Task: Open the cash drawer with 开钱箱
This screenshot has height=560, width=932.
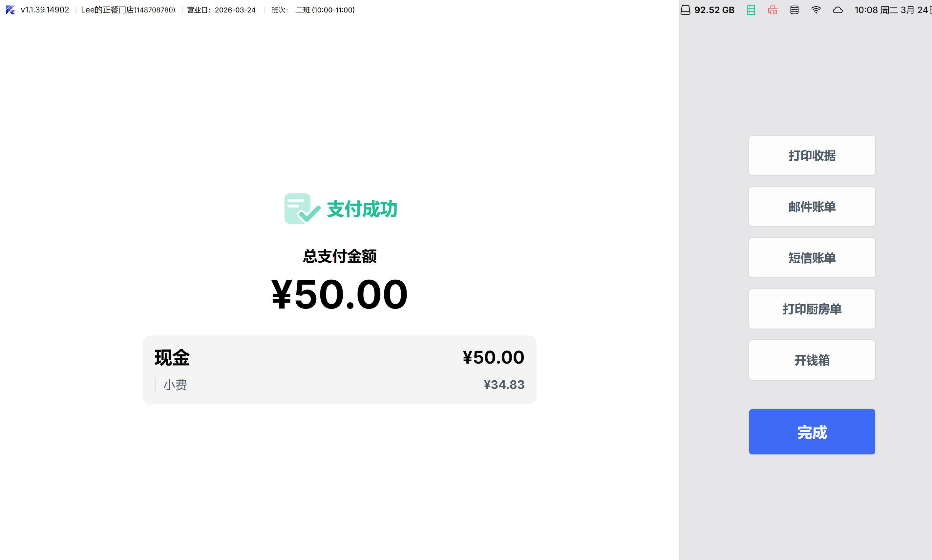Action: (x=812, y=360)
